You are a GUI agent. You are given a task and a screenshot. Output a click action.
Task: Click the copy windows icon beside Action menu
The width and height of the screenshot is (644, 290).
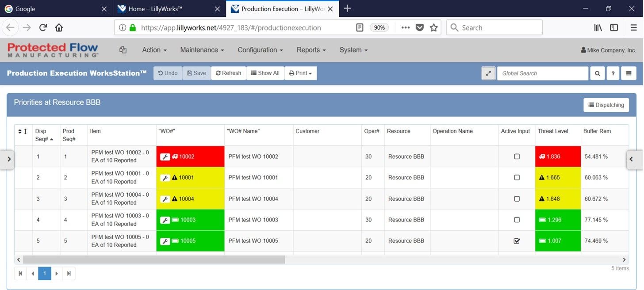[x=123, y=50]
